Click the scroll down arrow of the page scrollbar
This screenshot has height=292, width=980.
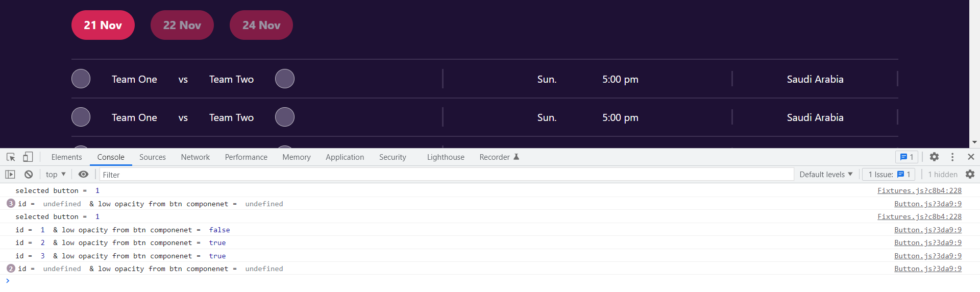(974, 142)
